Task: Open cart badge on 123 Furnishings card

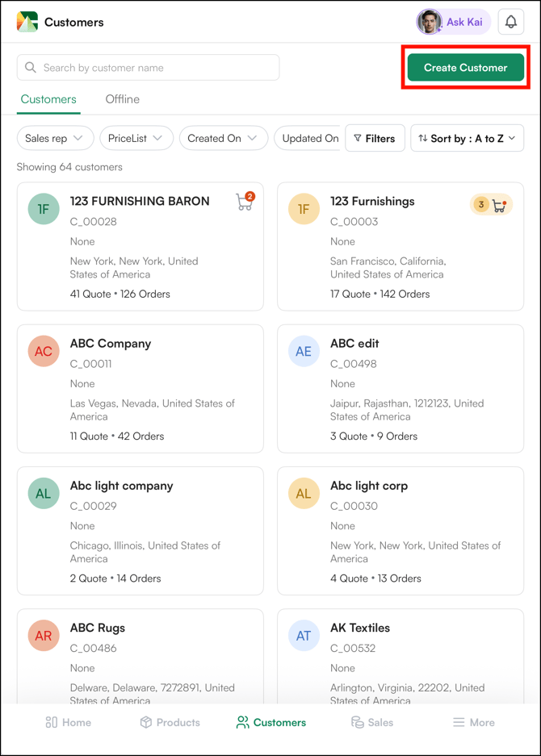Action: point(492,205)
